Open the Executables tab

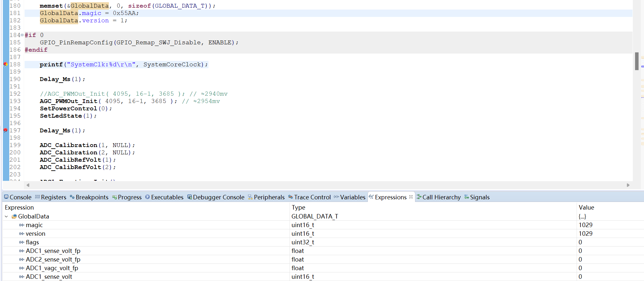coord(164,197)
